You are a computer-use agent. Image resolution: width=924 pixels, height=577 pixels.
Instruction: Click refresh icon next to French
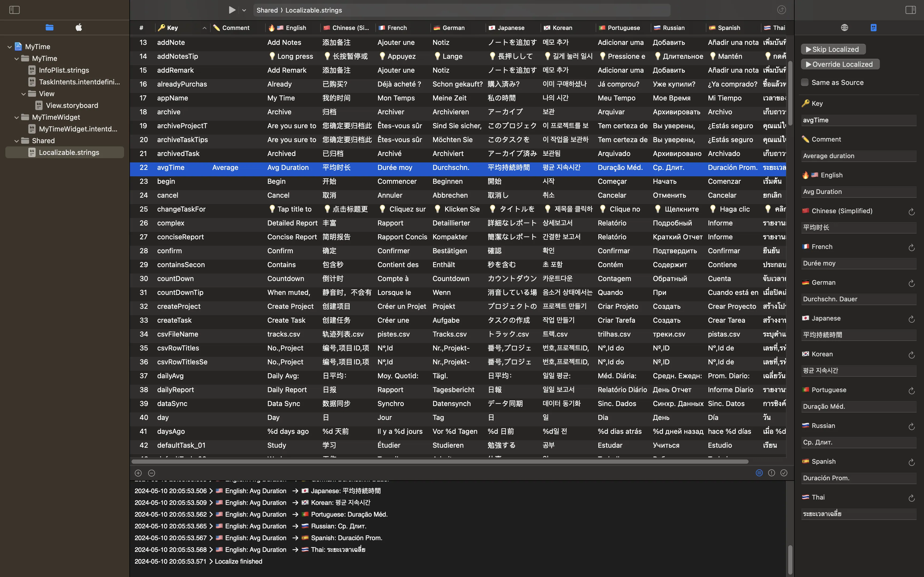click(x=911, y=248)
